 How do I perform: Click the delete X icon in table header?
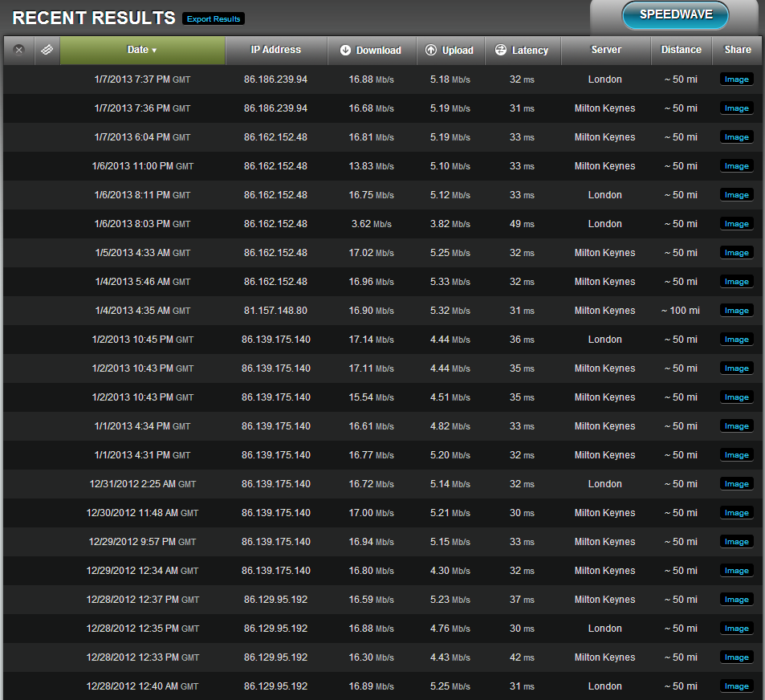tap(18, 50)
